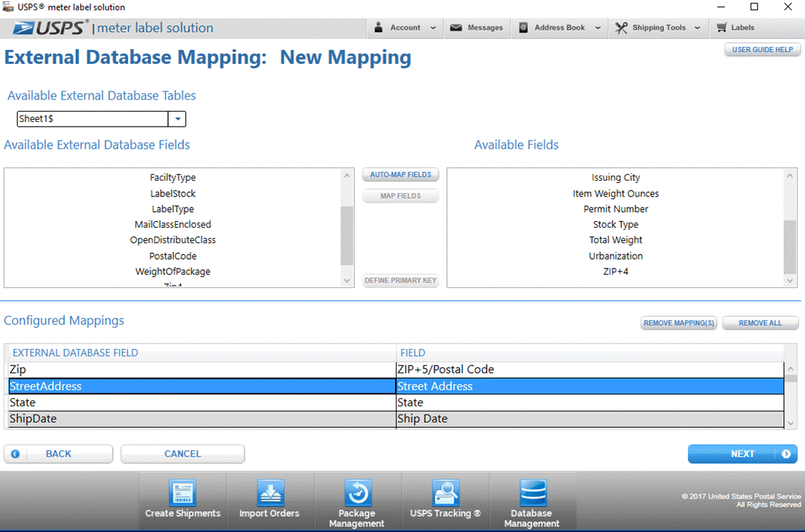
Task: Open the Account menu
Action: point(405,28)
